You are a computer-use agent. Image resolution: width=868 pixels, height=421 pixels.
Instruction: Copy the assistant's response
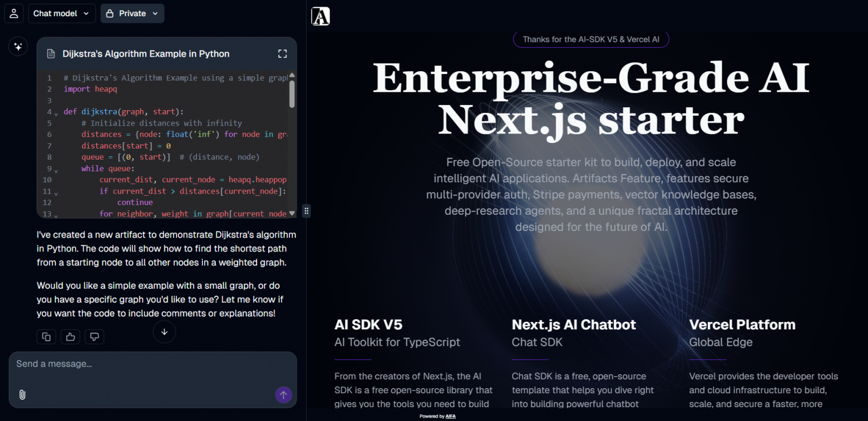(47, 336)
